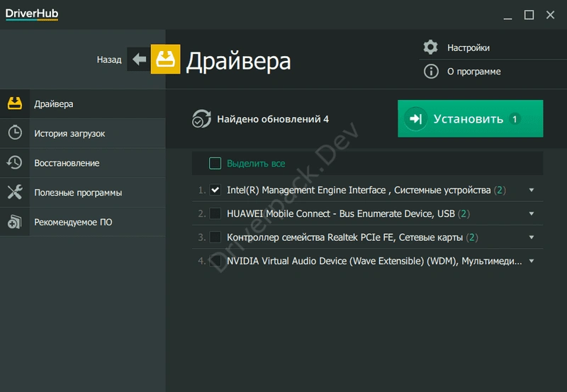The height and width of the screenshot is (392, 567).
Task: Check the NVIDIA Virtual Audio Device box
Action: click(215, 261)
